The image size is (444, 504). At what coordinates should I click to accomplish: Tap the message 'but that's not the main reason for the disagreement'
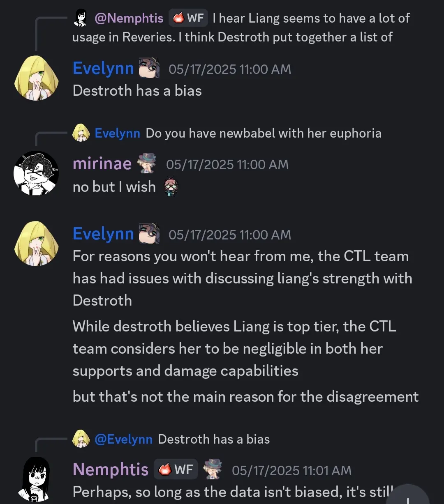[x=245, y=397]
